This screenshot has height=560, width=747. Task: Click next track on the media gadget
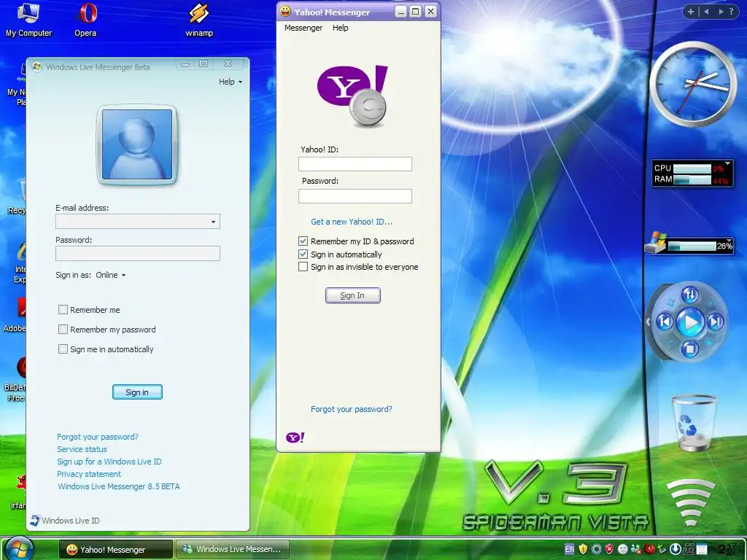[715, 322]
